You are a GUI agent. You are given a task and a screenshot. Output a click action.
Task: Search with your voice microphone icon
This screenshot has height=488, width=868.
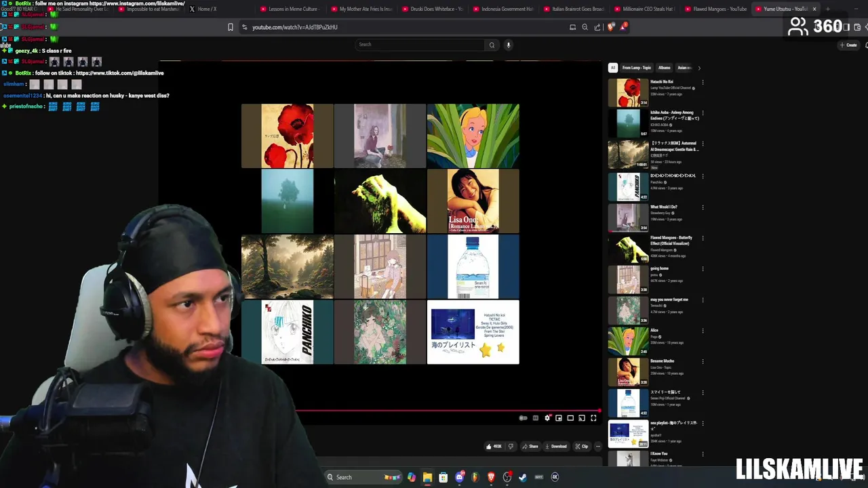click(508, 45)
